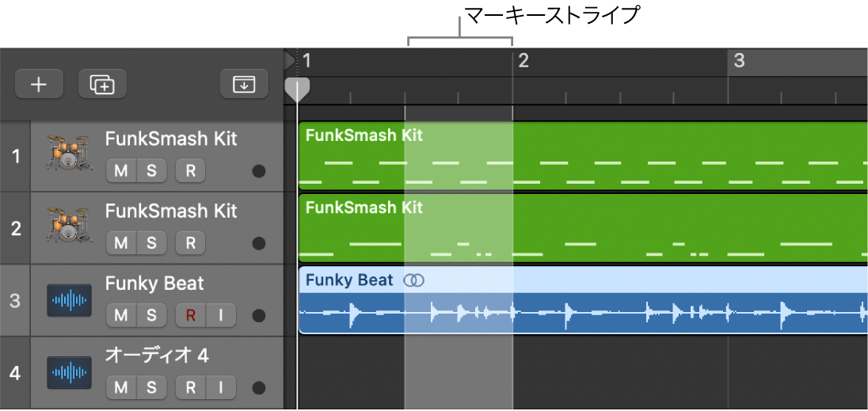Click the triangle at ruler's left edge
Image resolution: width=868 pixels, height=411 pixels.
(x=289, y=60)
